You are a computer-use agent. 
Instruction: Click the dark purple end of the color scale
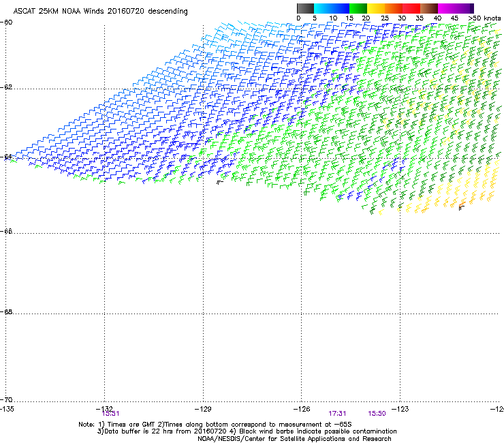(x=471, y=8)
